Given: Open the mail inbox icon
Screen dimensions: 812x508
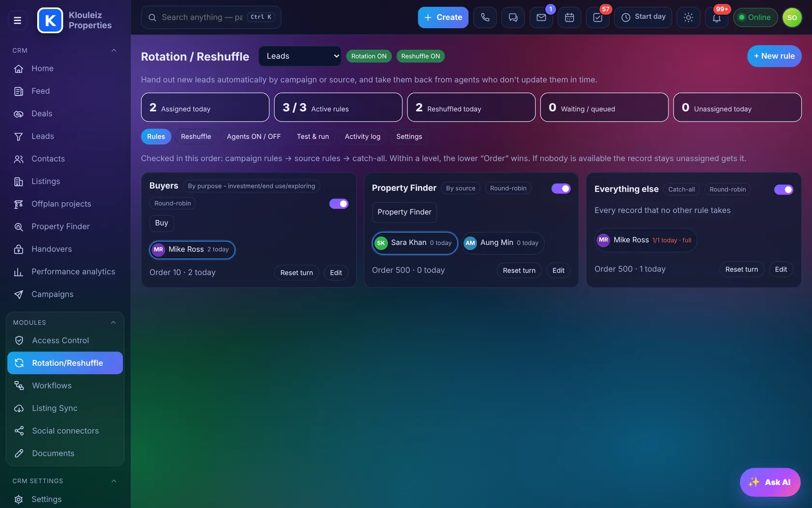Looking at the screenshot, I should point(541,17).
